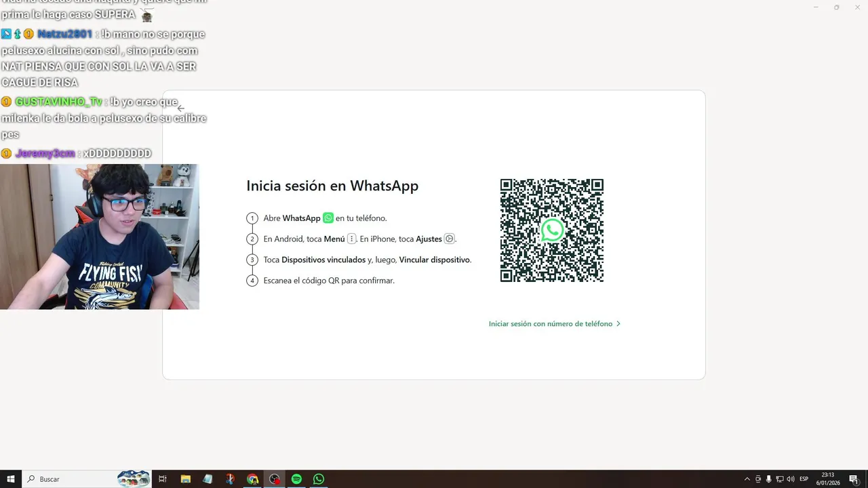Open network settings tray icon
The image size is (868, 488).
(x=780, y=479)
